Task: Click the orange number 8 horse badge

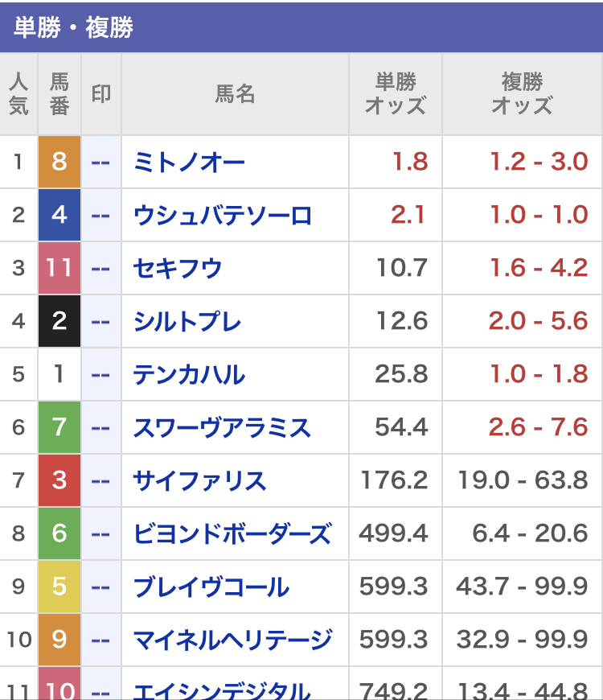Action: pyautogui.click(x=59, y=162)
